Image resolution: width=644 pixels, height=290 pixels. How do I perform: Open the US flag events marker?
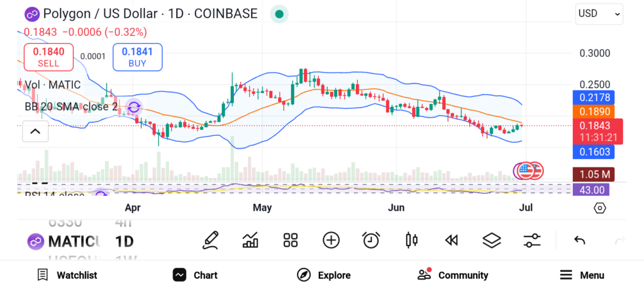tap(525, 171)
